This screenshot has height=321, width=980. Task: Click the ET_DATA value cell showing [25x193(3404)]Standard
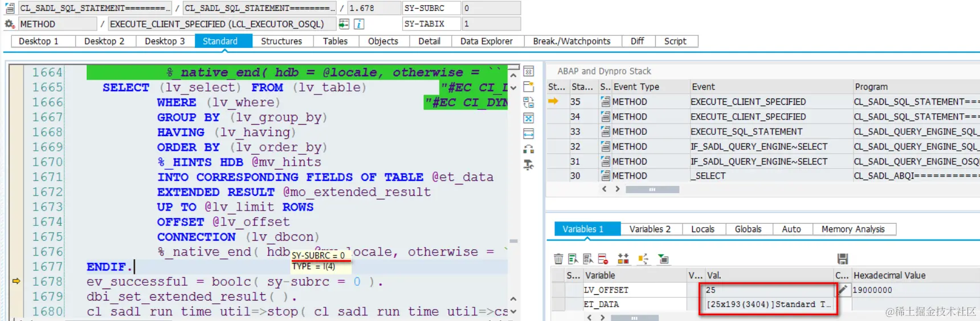pos(769,304)
